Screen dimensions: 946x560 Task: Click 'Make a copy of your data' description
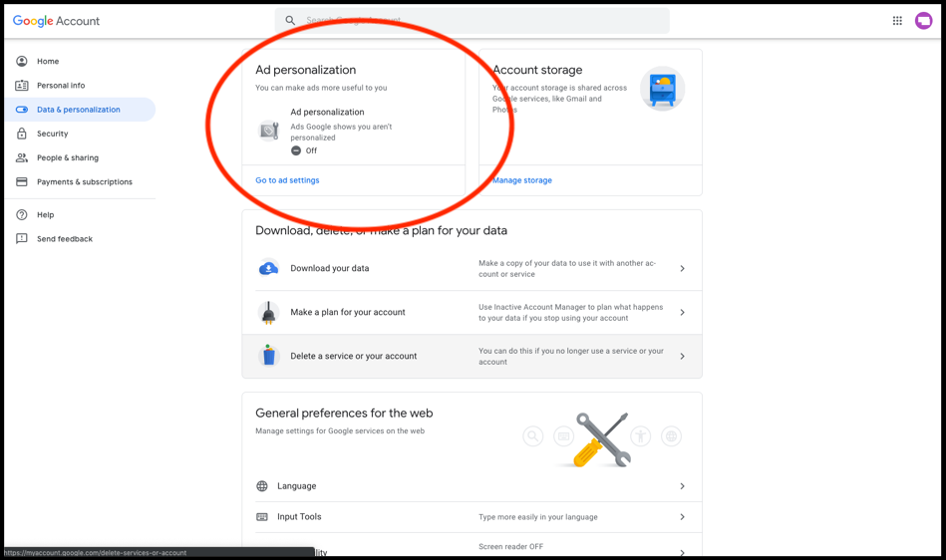point(567,268)
